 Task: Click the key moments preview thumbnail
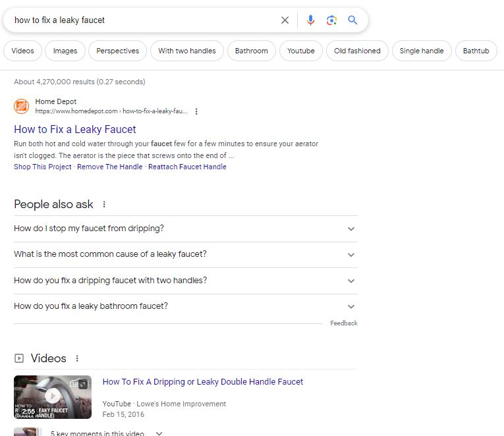click(28, 432)
